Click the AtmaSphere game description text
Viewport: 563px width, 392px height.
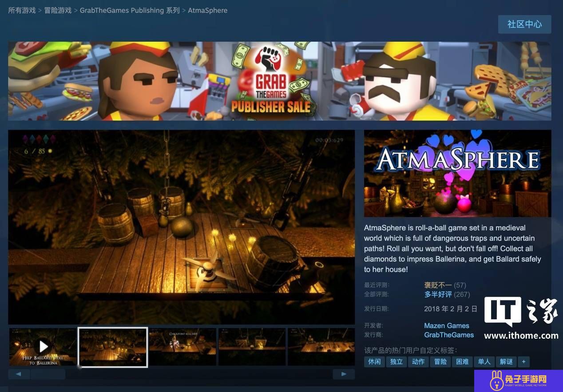click(x=453, y=249)
